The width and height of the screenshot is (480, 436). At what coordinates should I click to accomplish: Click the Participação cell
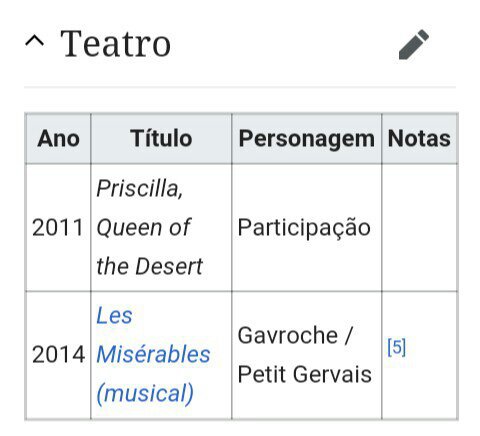point(304,228)
